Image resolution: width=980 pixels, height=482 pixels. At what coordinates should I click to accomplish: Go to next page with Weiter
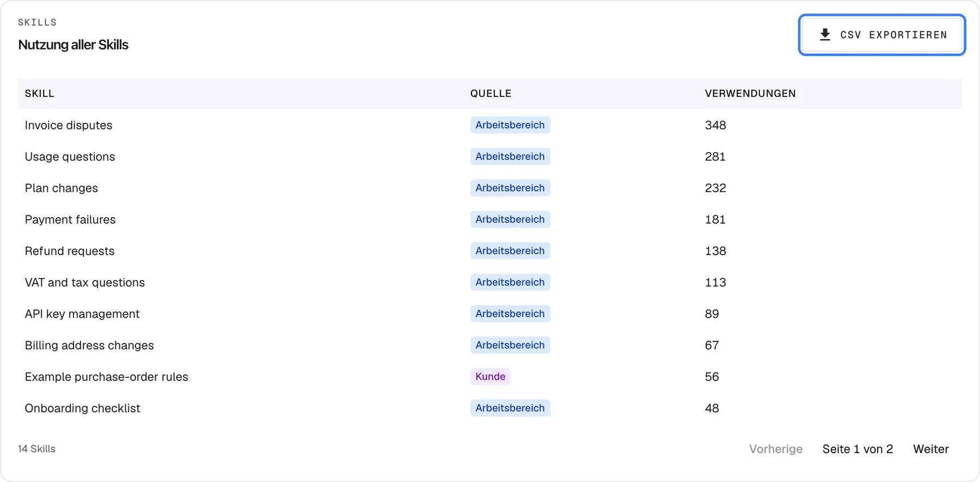931,449
